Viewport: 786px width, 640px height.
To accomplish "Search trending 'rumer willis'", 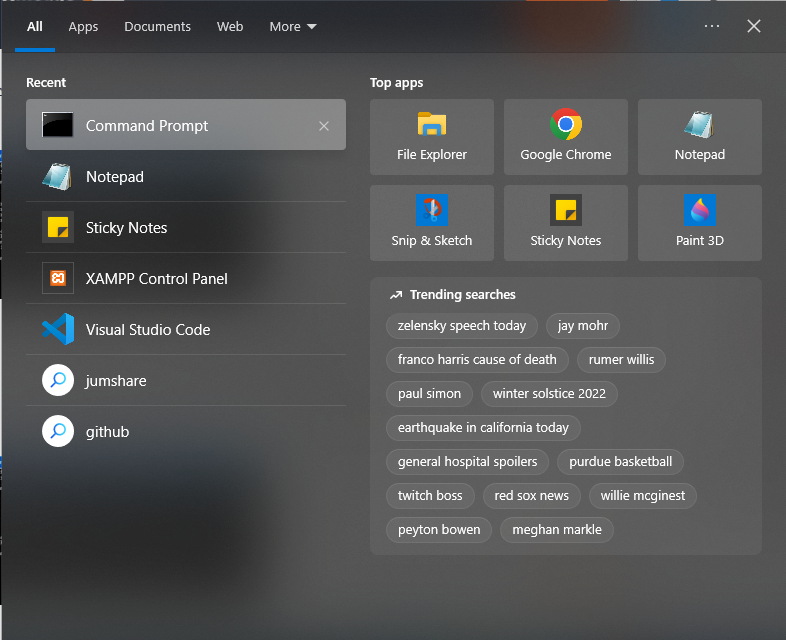I will tap(621, 360).
